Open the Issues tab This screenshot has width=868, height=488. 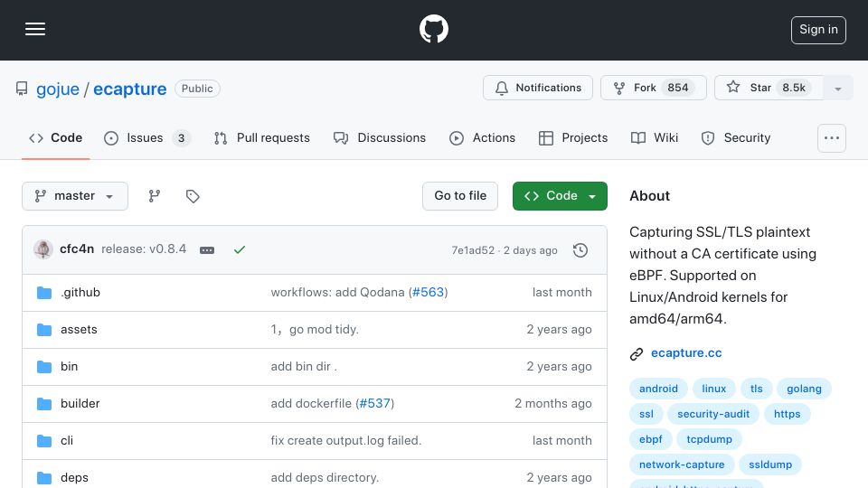click(146, 137)
